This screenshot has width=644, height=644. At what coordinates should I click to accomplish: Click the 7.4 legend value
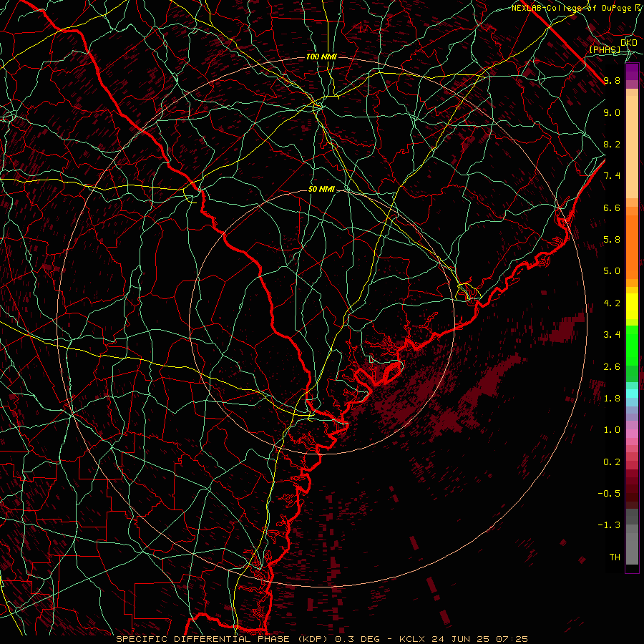[x=612, y=176]
